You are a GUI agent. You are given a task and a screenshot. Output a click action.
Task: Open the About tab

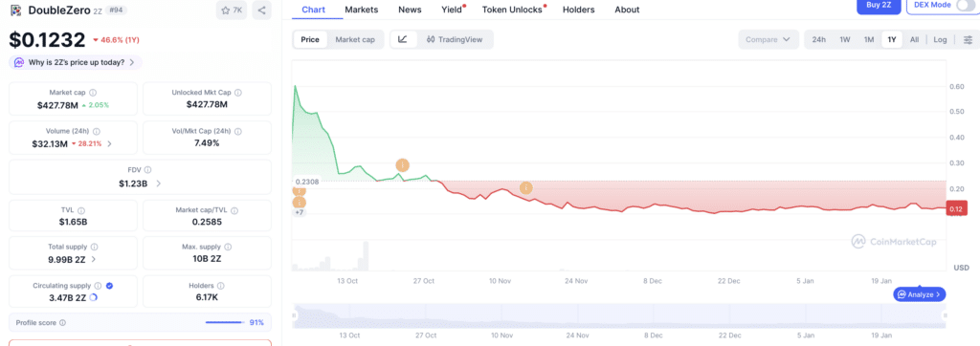click(x=627, y=10)
